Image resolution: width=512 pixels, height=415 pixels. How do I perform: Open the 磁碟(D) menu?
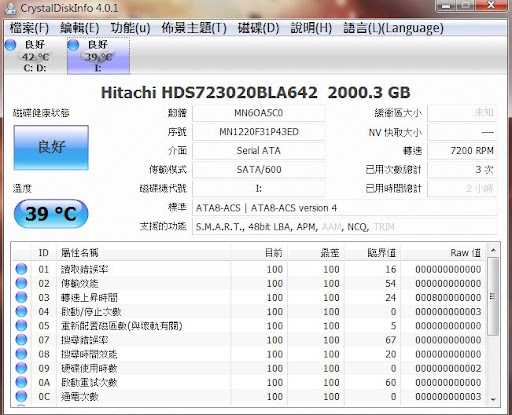pos(258,28)
